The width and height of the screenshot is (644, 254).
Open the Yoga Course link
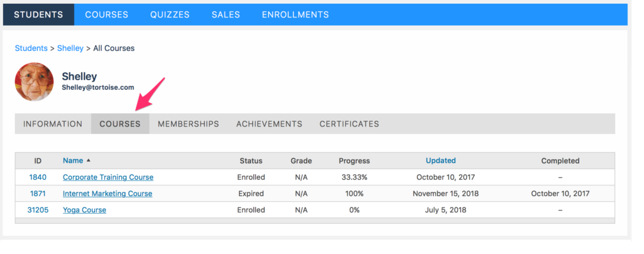(x=85, y=210)
